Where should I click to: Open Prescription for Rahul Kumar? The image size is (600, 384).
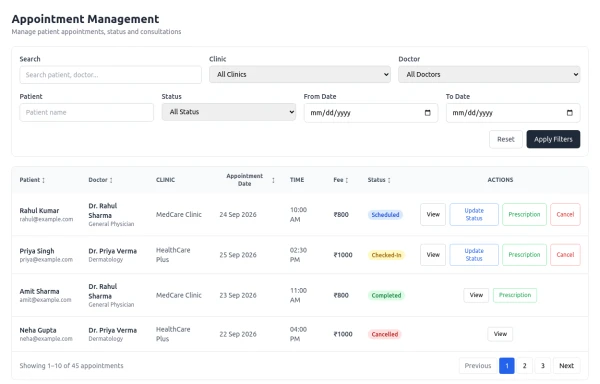[x=524, y=215]
